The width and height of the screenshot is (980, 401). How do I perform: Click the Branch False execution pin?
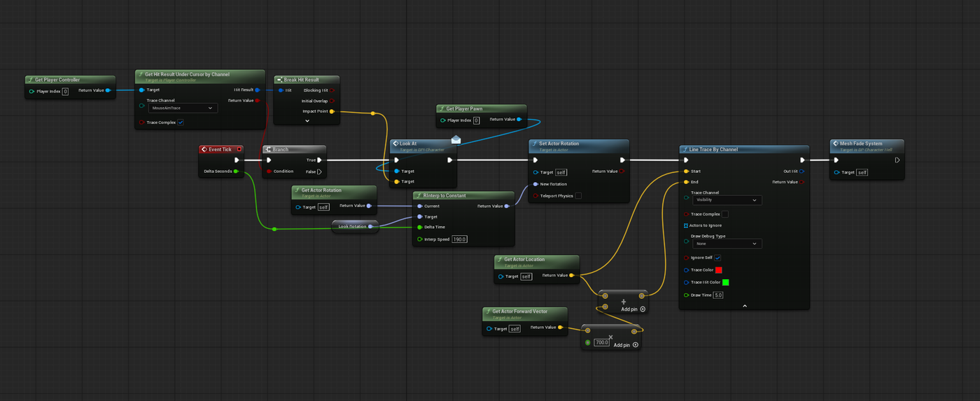[x=320, y=171]
